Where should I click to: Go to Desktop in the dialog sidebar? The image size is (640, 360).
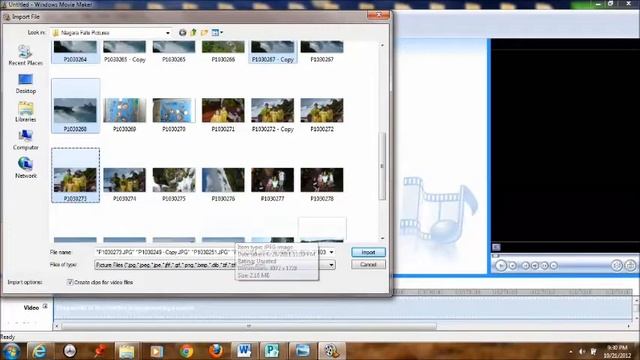(x=25, y=83)
